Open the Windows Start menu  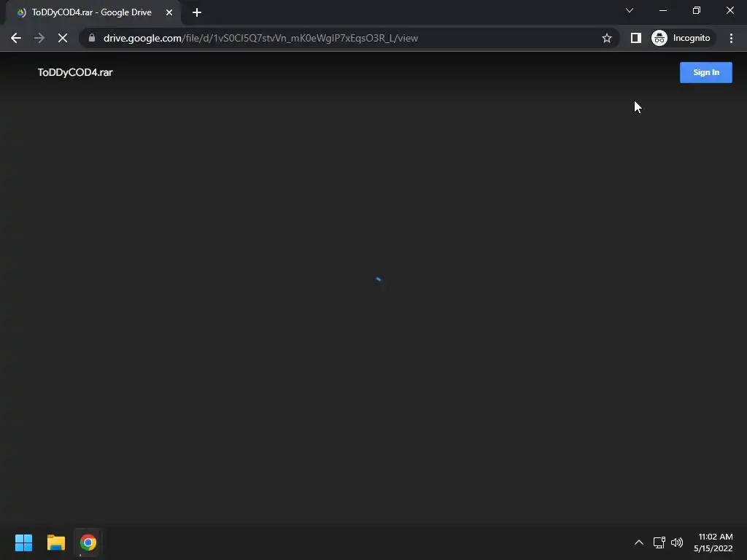(x=24, y=542)
